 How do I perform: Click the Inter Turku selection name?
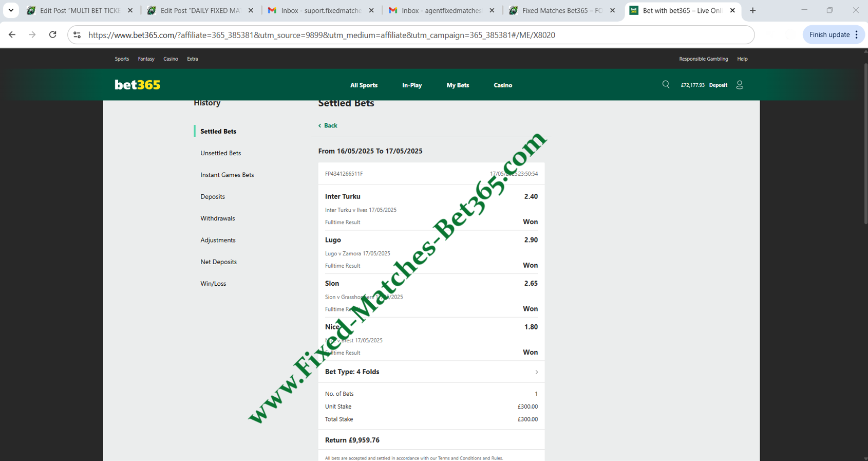343,196
